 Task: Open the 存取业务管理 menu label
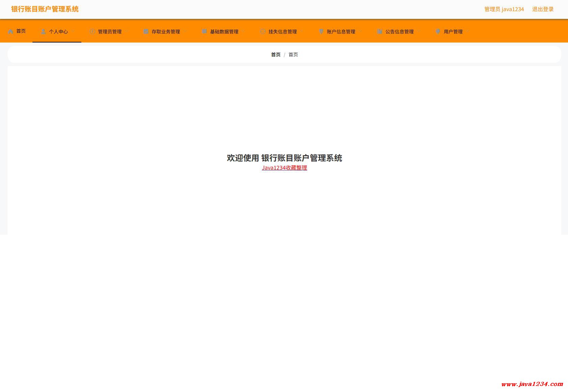(166, 32)
